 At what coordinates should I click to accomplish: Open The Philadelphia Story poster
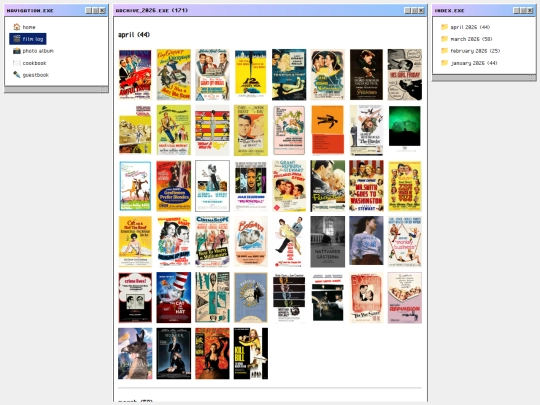(289, 186)
